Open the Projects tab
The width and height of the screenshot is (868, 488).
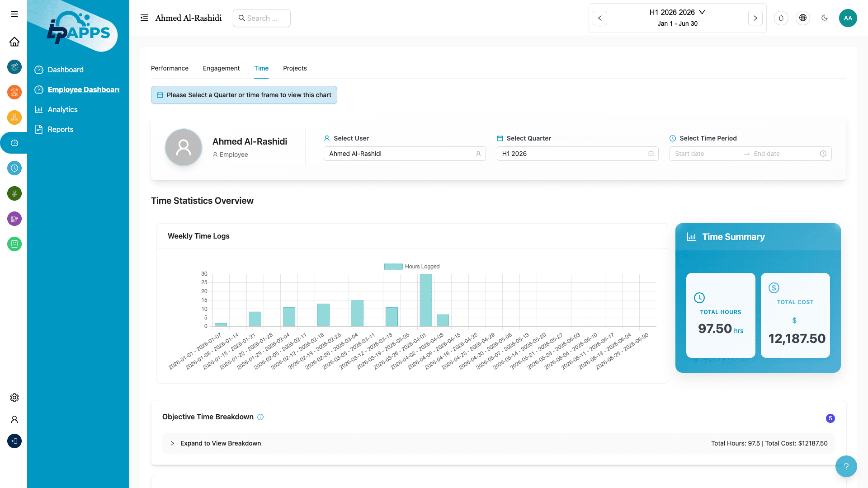click(295, 68)
